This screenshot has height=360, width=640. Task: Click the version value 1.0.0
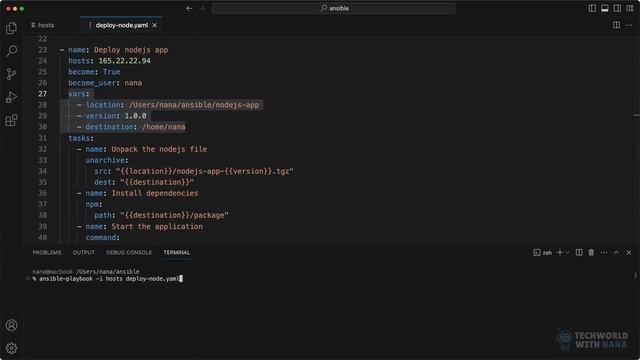(x=135, y=116)
